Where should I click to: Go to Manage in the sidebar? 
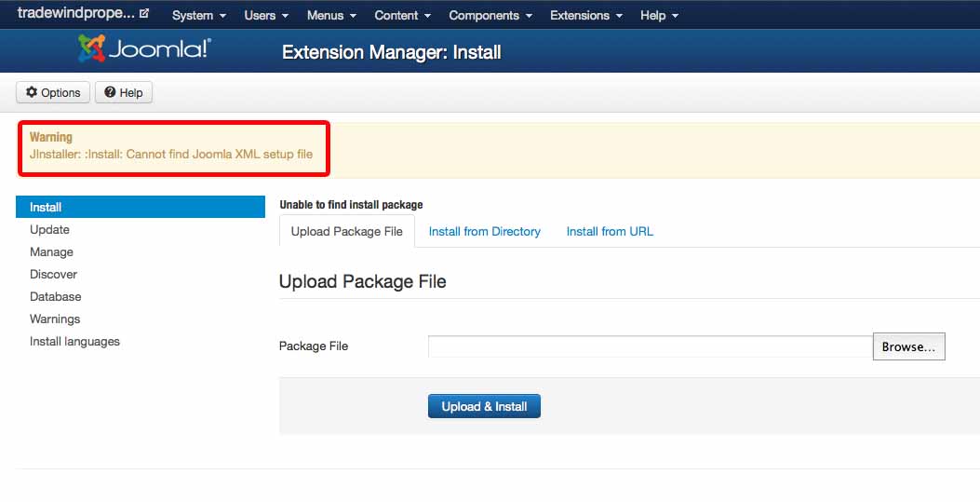coord(51,252)
